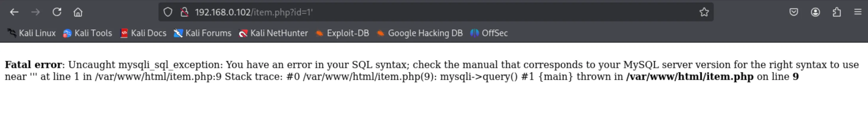Go to the Home page
The image size is (868, 119).
point(78,12)
